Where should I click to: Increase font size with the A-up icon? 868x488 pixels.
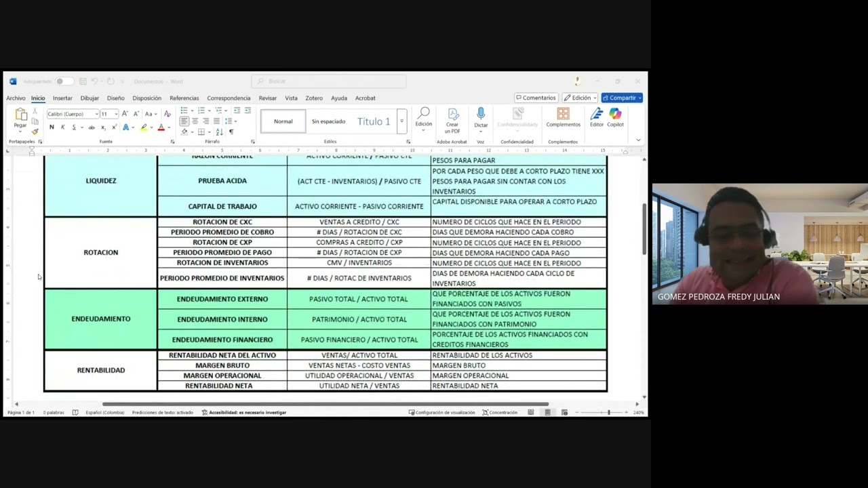125,114
